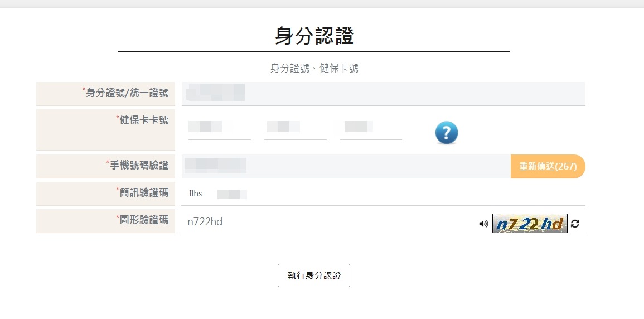Click the 簡訊驗證碼 label

[x=144, y=192]
